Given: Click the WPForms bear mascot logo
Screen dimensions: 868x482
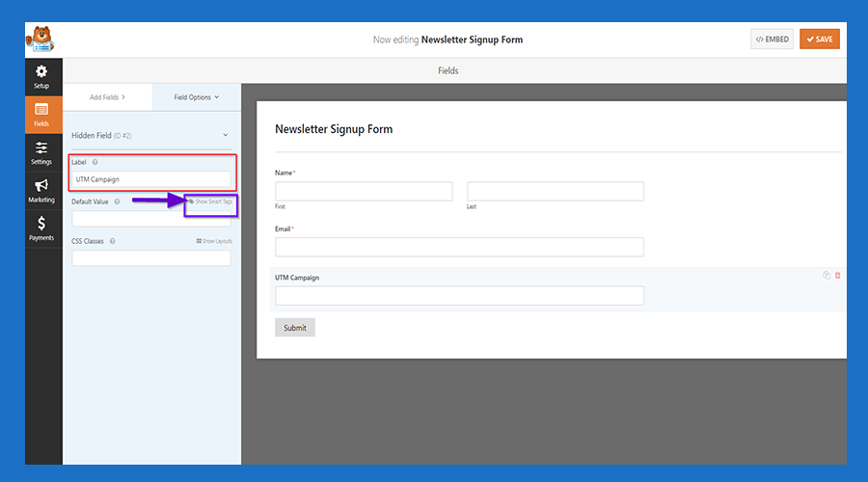Looking at the screenshot, I should tap(41, 40).
